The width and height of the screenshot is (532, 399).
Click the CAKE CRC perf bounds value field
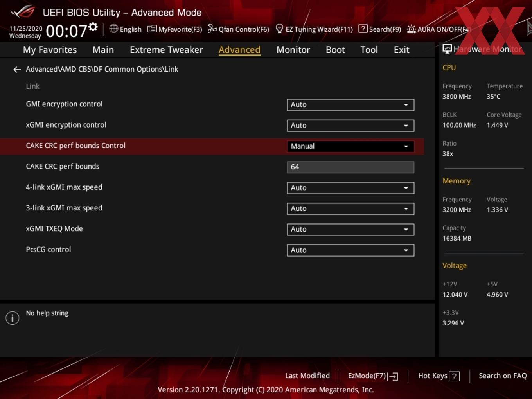point(350,167)
